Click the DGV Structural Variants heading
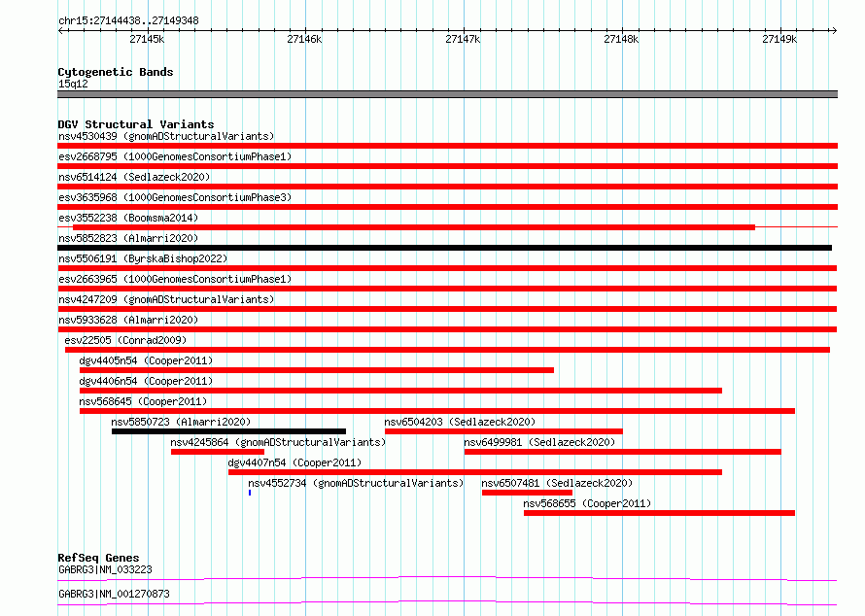 (x=136, y=124)
